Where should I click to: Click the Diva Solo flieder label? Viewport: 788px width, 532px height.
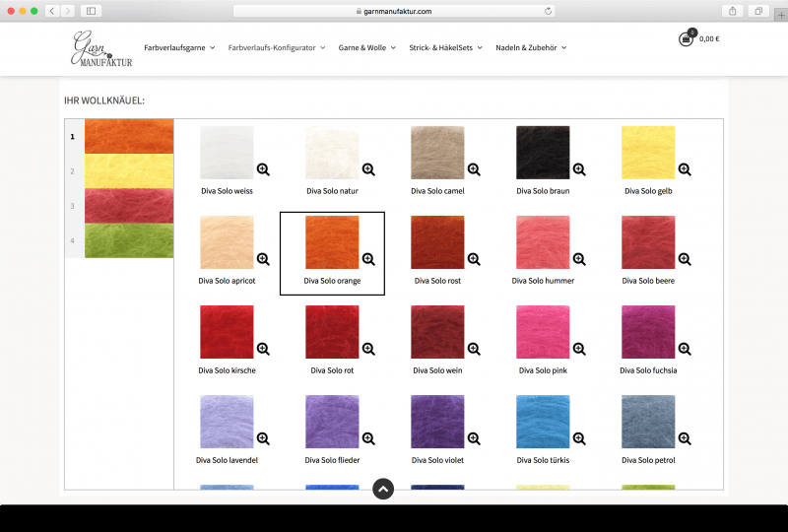tap(332, 460)
